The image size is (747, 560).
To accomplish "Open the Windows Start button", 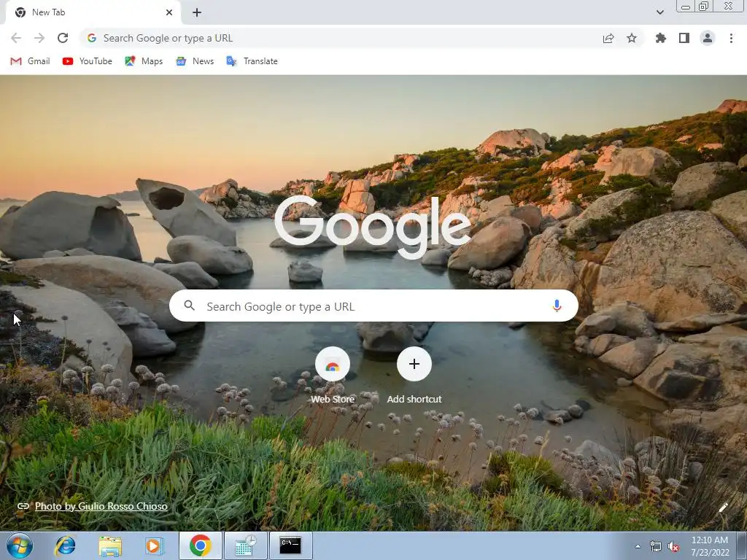I will point(20,545).
